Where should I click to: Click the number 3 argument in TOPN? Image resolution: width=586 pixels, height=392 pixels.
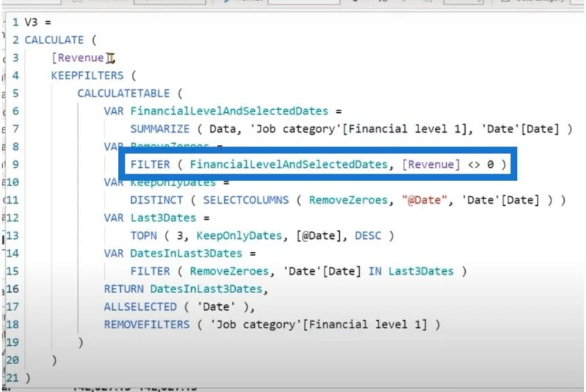[x=179, y=236]
